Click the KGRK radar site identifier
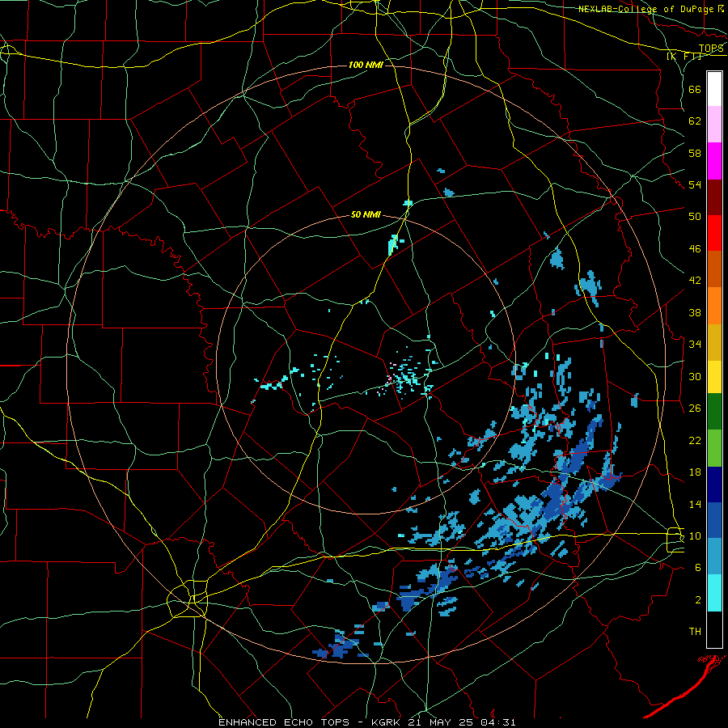This screenshot has height=728, width=728. [387, 722]
